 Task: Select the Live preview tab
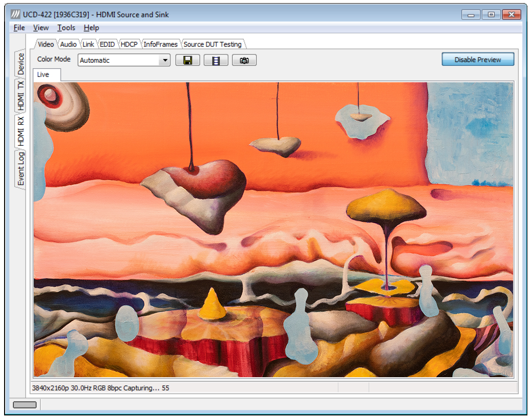[47, 74]
